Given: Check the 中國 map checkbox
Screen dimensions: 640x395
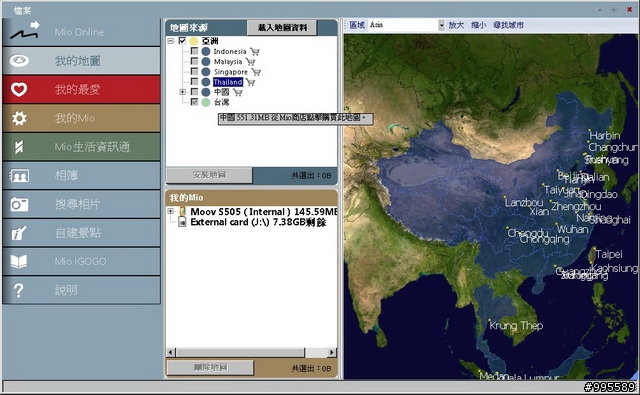Looking at the screenshot, I should point(194,92).
